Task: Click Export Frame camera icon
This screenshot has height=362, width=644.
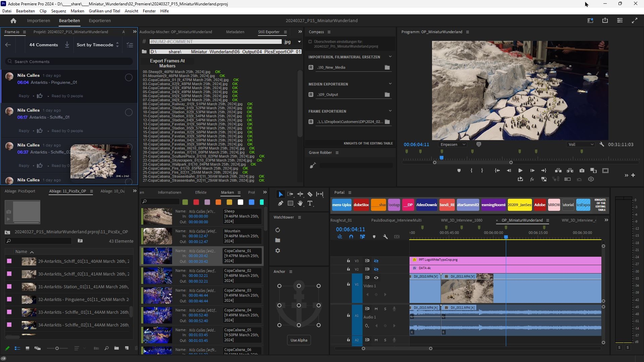Action: point(582,171)
